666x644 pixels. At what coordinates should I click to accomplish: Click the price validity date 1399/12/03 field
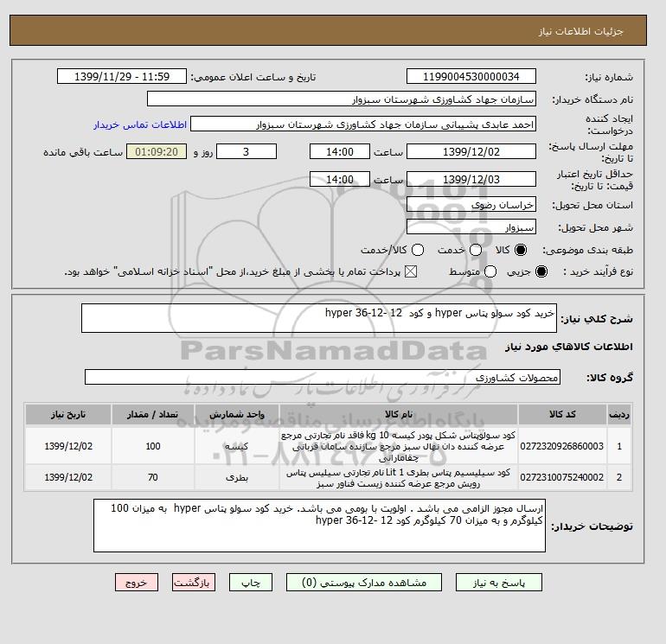[471, 179]
